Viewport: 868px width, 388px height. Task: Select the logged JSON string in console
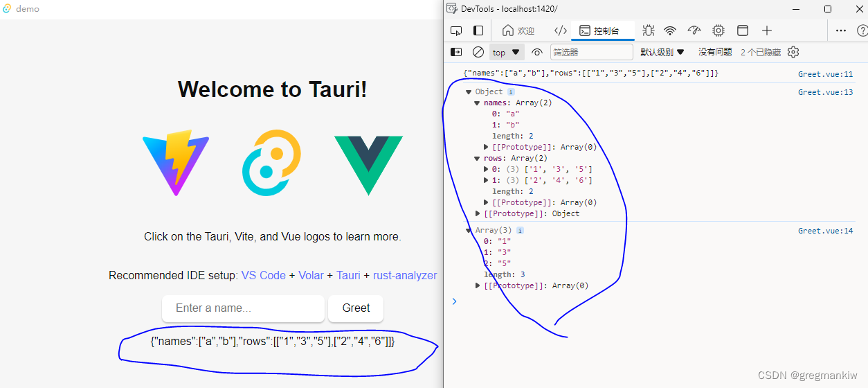(x=591, y=73)
